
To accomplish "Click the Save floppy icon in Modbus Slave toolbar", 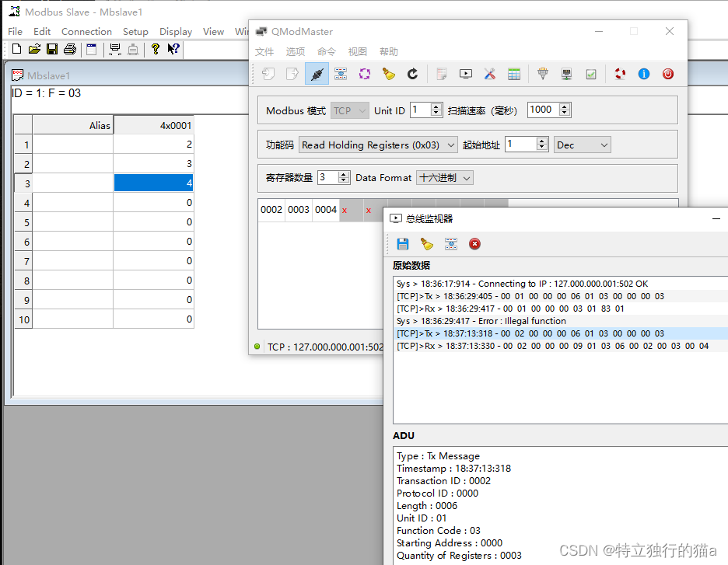I will click(x=52, y=49).
